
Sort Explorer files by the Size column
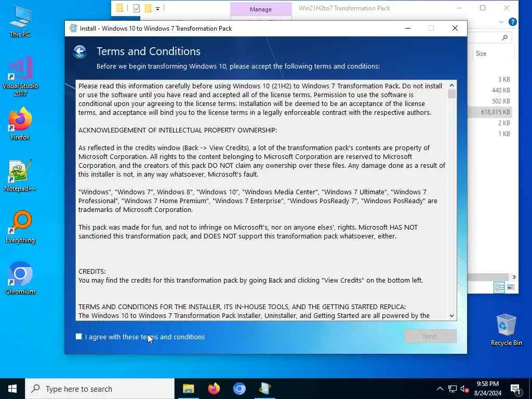point(481,54)
